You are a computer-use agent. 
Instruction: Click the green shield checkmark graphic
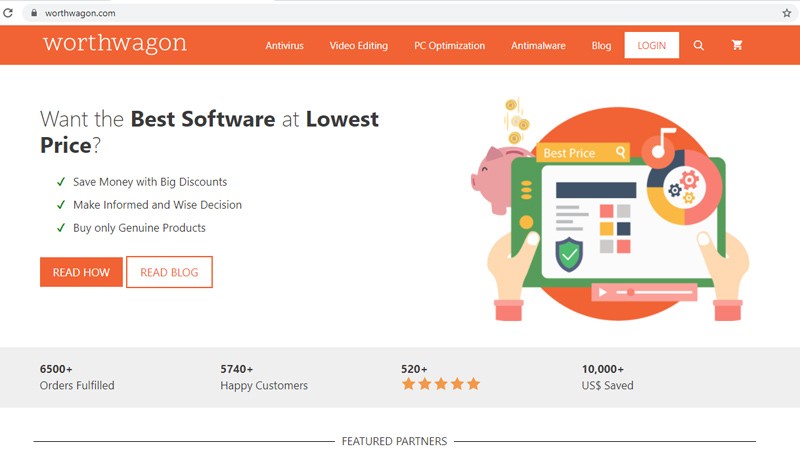click(569, 254)
